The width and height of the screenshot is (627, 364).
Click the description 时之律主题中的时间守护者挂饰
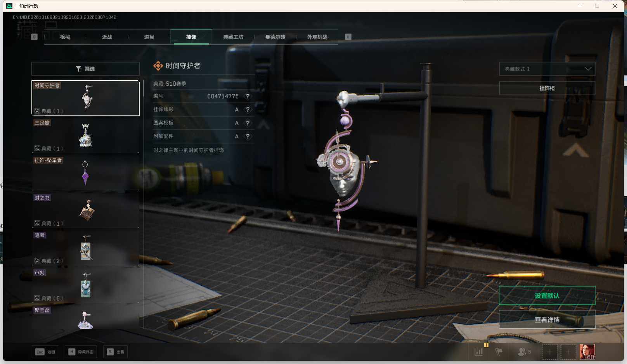188,150
